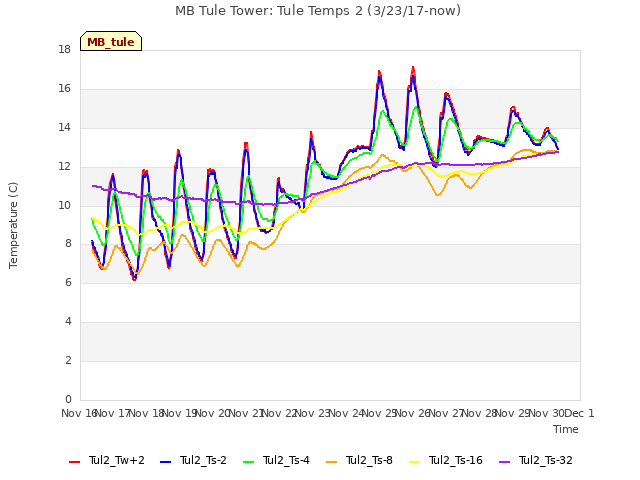Image resolution: width=640 pixels, height=480 pixels.
Task: Select the Tul2_Ts-2 legend entry
Action: click(193, 460)
